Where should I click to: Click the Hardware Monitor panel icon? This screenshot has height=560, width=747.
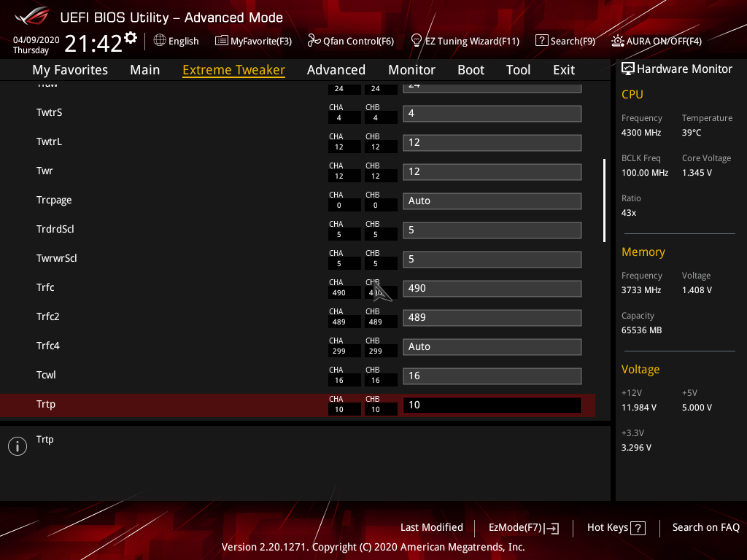(628, 69)
